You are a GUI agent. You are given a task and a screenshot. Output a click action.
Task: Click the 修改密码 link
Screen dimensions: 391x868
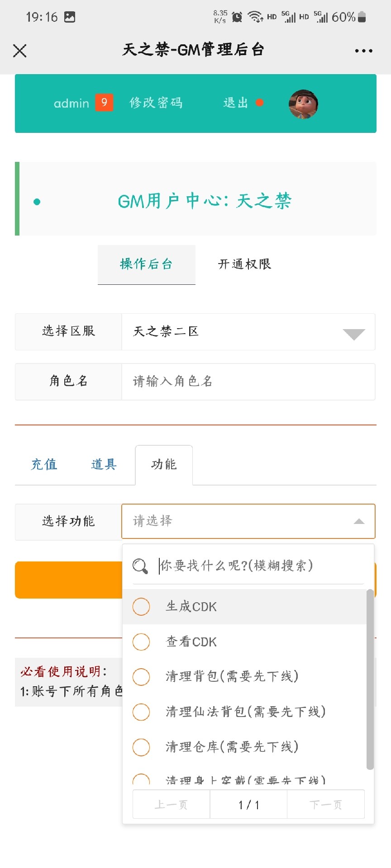(156, 103)
